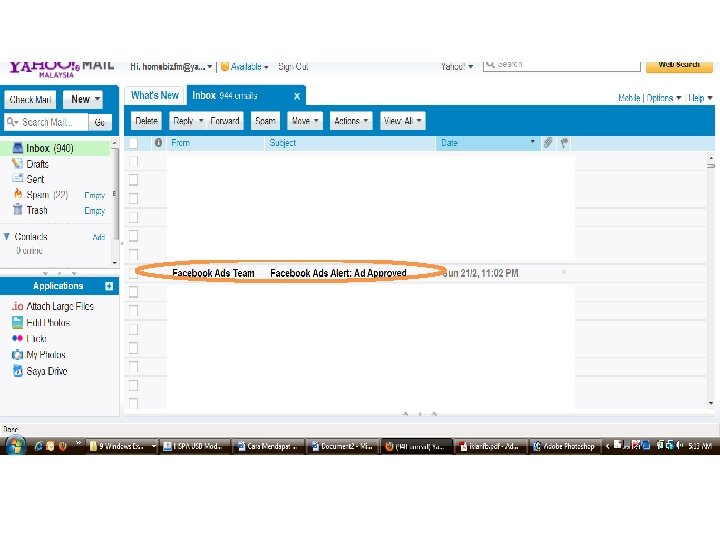Click the Delete button

click(146, 121)
